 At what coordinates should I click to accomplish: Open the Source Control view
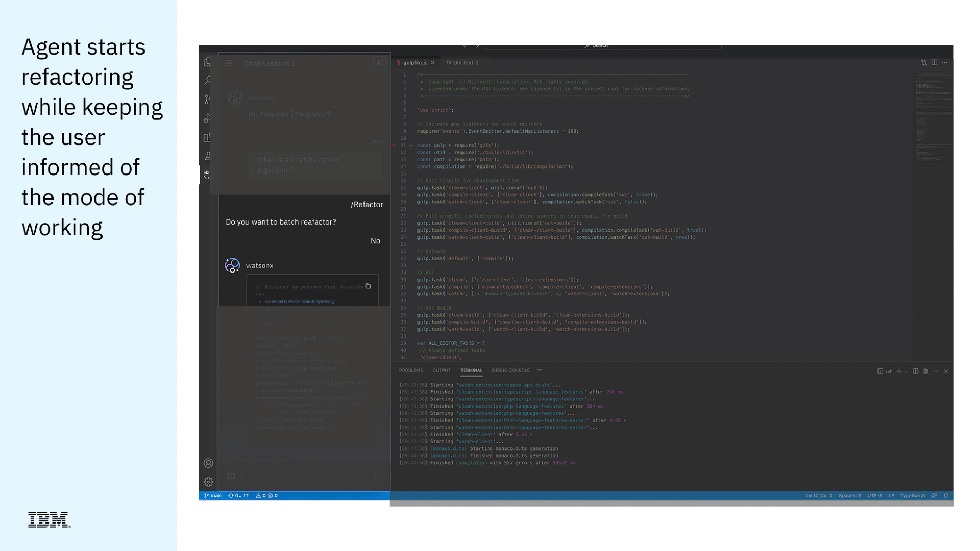coord(208,99)
